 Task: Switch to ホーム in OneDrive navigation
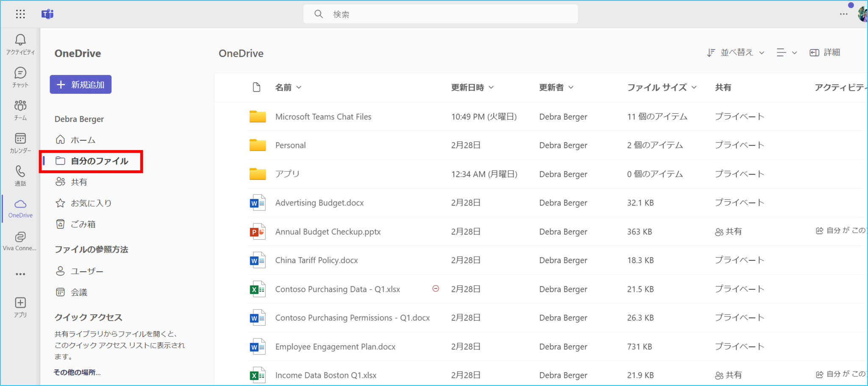83,140
